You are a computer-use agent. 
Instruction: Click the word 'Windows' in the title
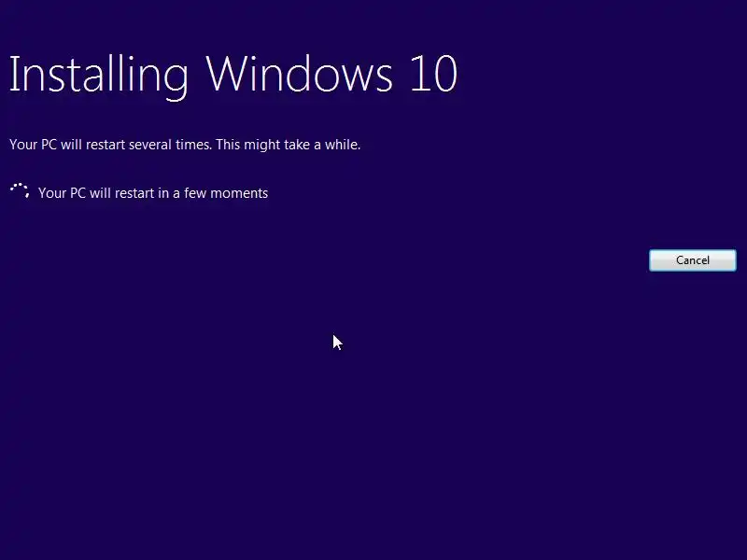(x=299, y=74)
